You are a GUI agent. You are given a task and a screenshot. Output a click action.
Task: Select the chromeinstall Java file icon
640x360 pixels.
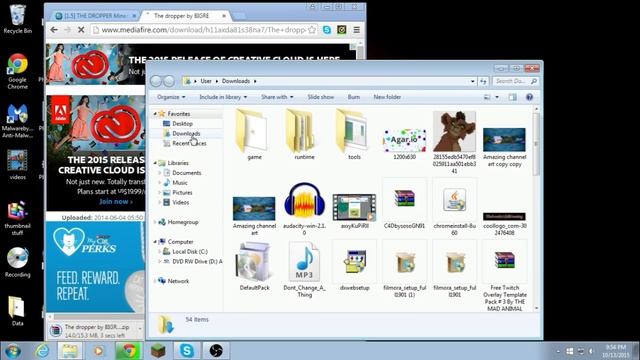click(454, 200)
